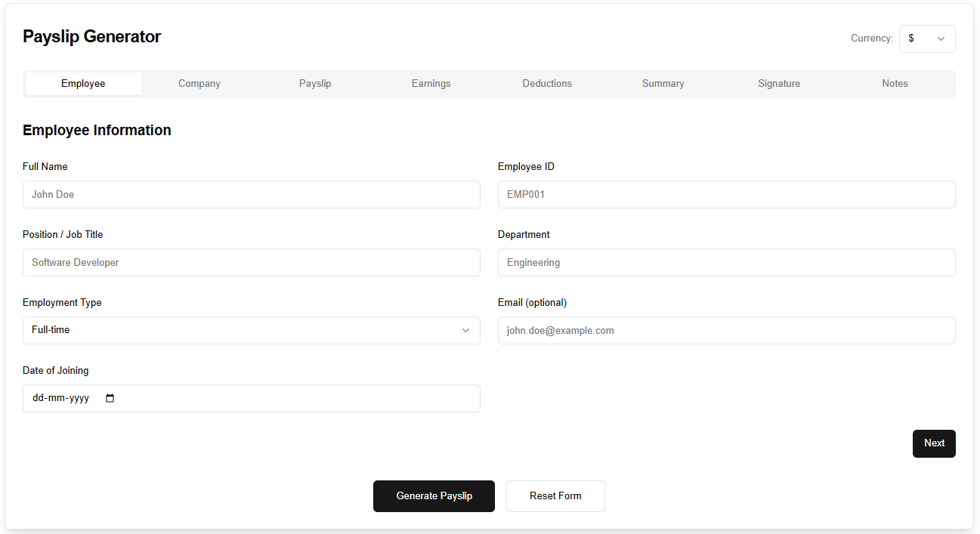Switch to the Company tab
This screenshot has width=980, height=534.
[x=199, y=83]
